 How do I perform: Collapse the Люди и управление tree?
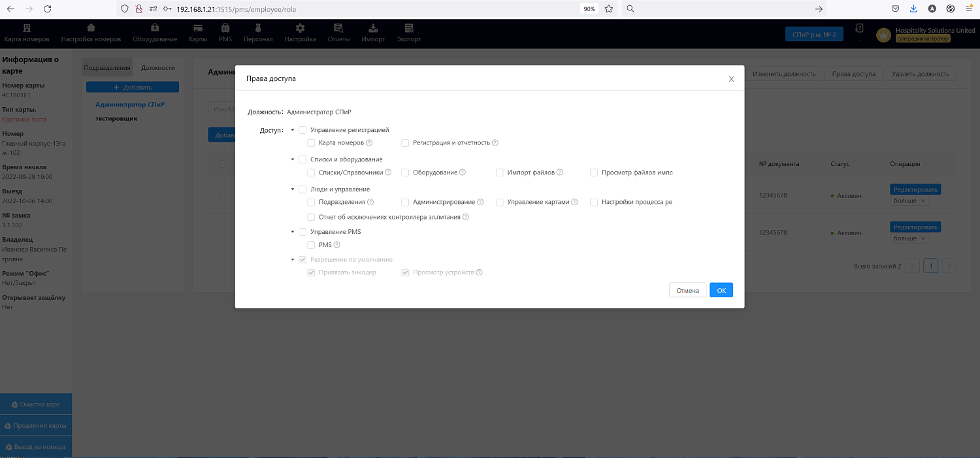pyautogui.click(x=293, y=189)
